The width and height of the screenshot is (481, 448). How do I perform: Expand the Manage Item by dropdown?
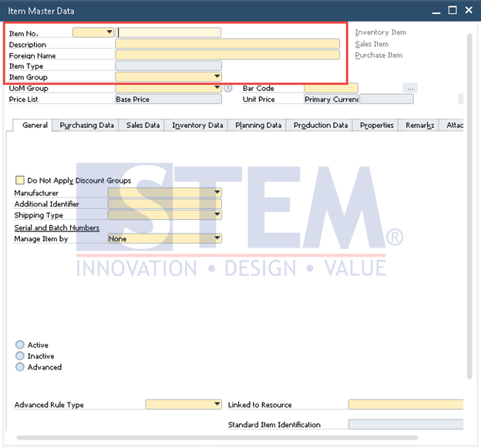pos(165,238)
